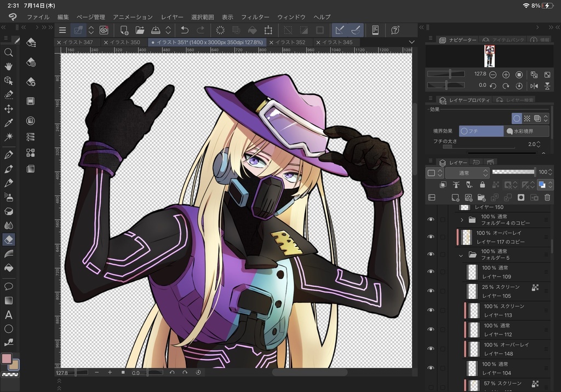Screen dimensions: 561x392
Task: Open the 通常 blend mode dropdown
Action: 467,173
